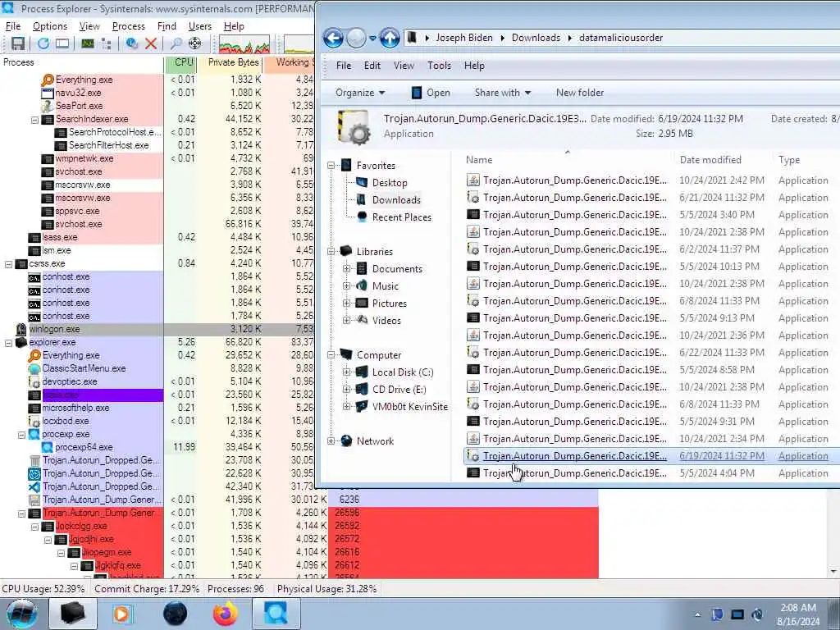Image resolution: width=840 pixels, height=630 pixels.
Task: Open the Edit menu in Explorer window
Action: point(372,66)
